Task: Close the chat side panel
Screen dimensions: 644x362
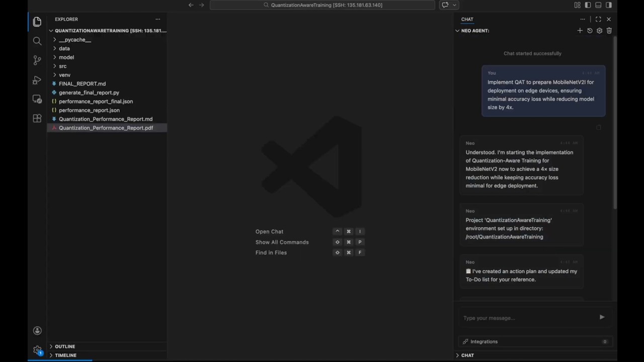Action: click(609, 19)
